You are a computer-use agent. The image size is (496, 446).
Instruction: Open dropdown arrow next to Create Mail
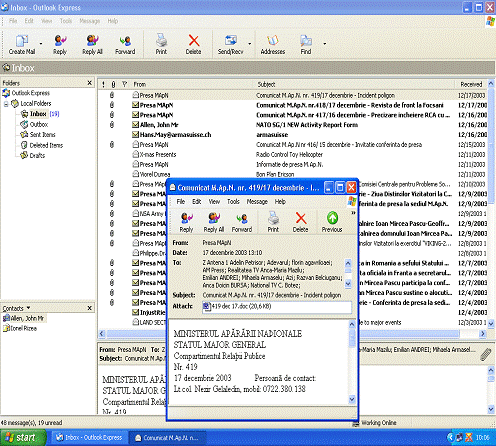point(41,44)
